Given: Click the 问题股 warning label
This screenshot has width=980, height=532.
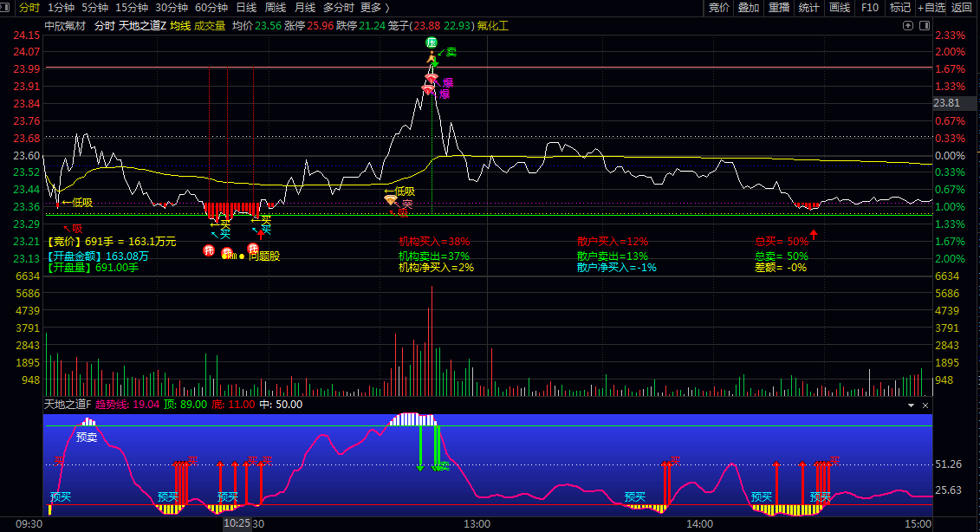Looking at the screenshot, I should 264,256.
